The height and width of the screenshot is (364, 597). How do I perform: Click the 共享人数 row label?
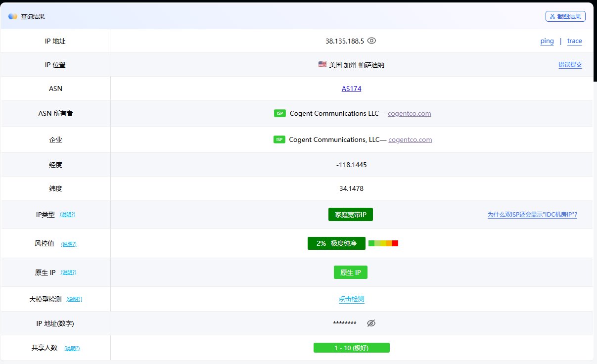(45, 348)
